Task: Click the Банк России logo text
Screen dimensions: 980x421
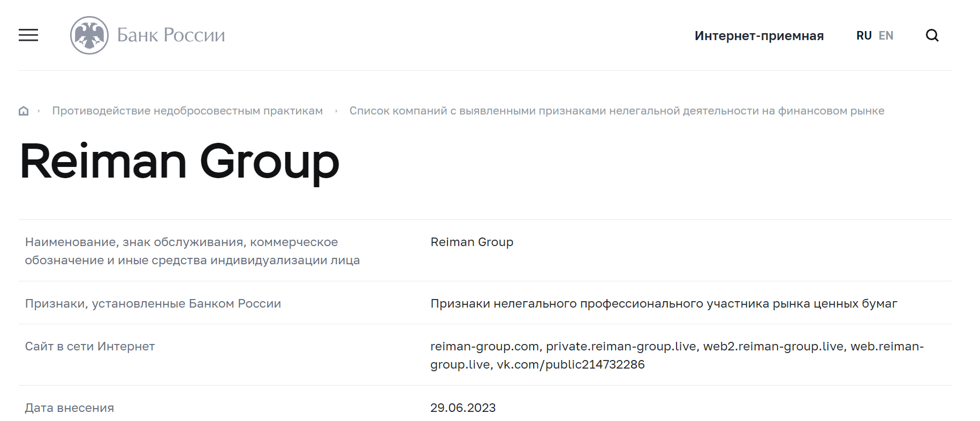Action: pyautogui.click(x=171, y=35)
